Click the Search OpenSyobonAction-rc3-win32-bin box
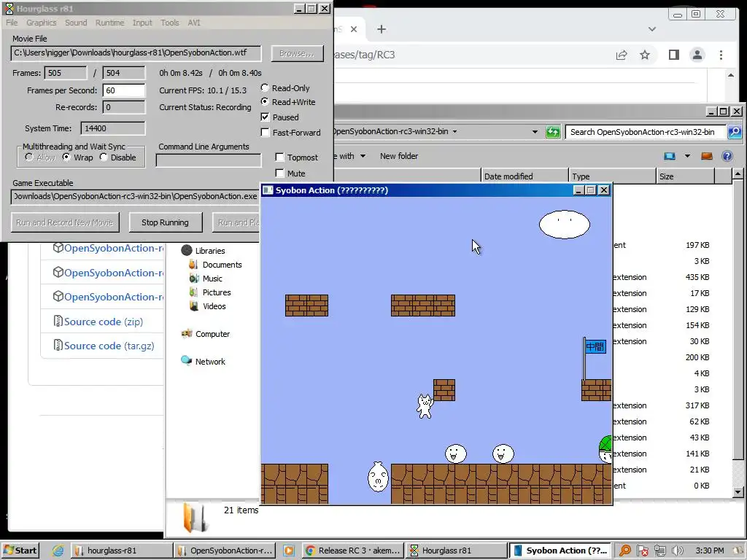Screen dimensions: 747x560 [x=646, y=132]
